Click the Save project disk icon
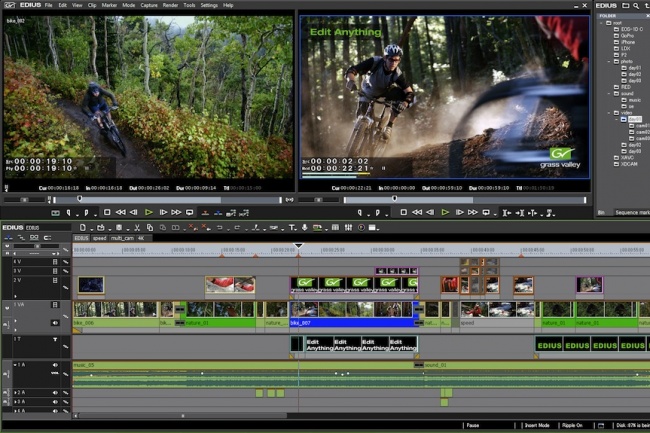The width and height of the screenshot is (650, 433). [119, 227]
